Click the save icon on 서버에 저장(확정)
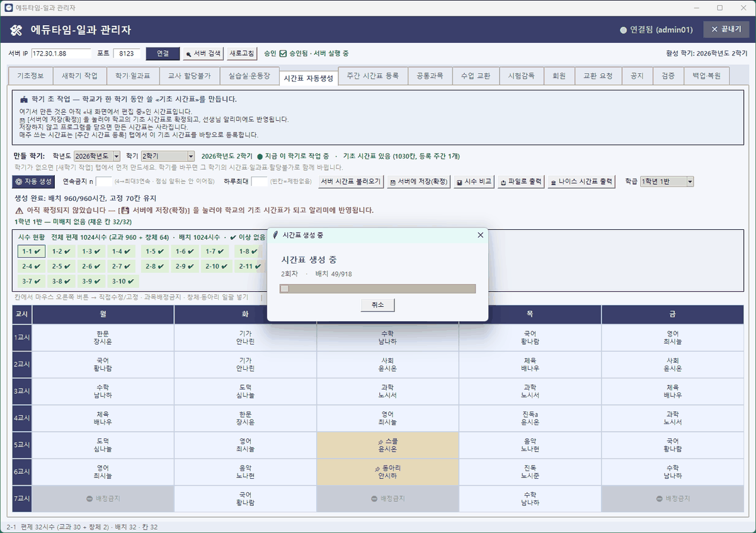This screenshot has height=533, width=756. coord(392,182)
